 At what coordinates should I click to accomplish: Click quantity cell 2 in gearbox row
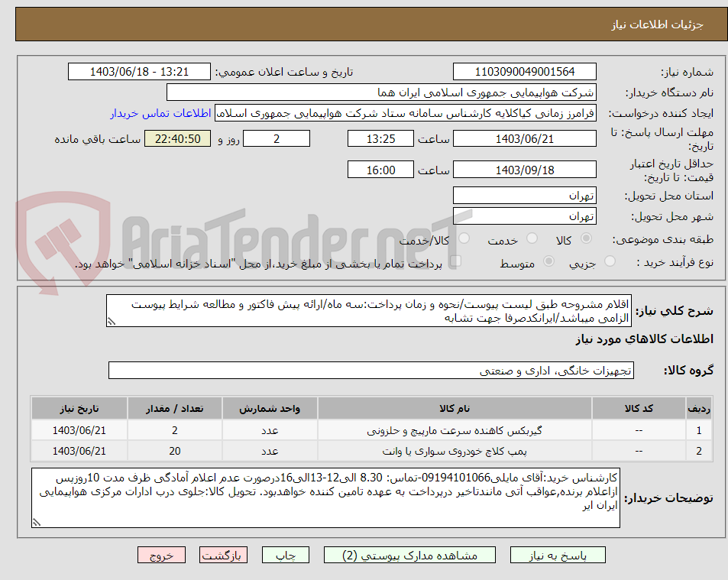click(175, 430)
